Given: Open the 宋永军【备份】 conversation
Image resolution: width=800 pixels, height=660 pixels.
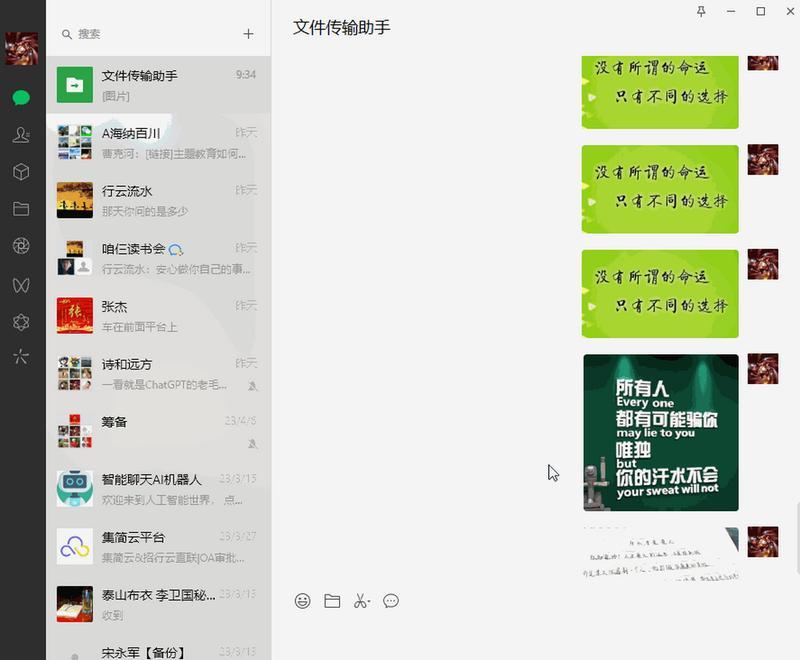Looking at the screenshot, I should click(159, 647).
